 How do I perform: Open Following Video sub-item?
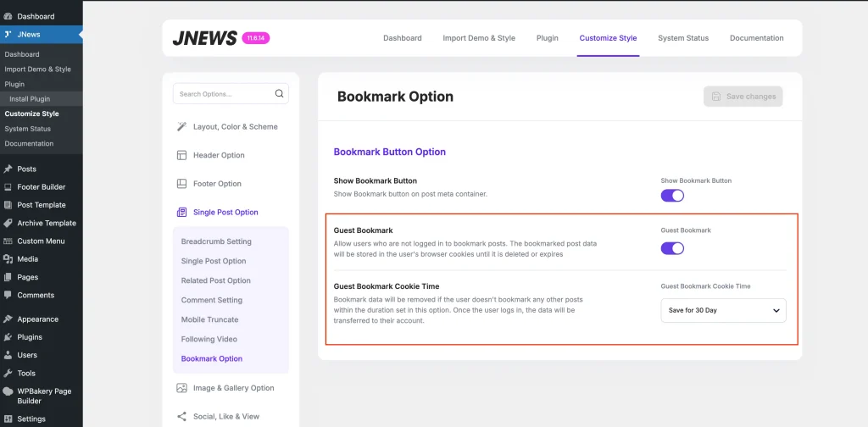(x=209, y=339)
